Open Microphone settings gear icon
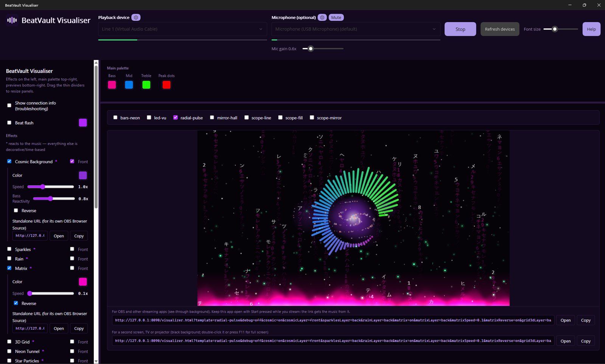Screen dimensions: 605x364 322,17
